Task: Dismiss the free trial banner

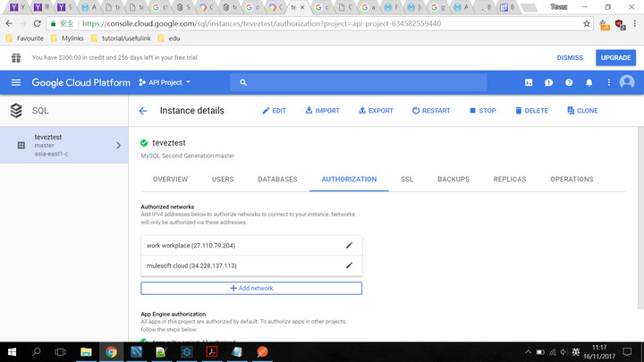Action: click(570, 57)
